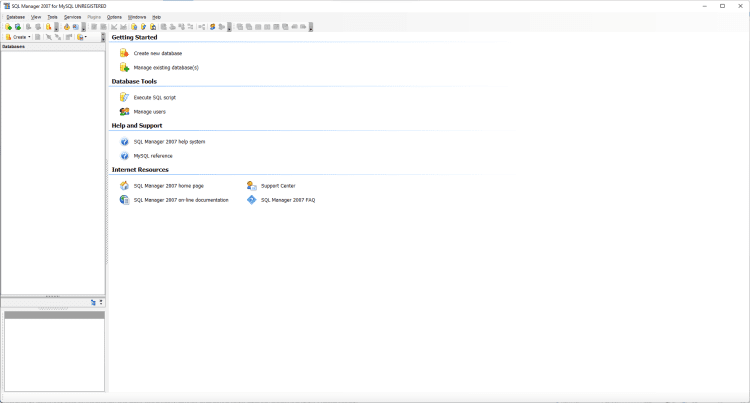750x403 pixels.
Task: Open the Tools menu
Action: coord(52,17)
